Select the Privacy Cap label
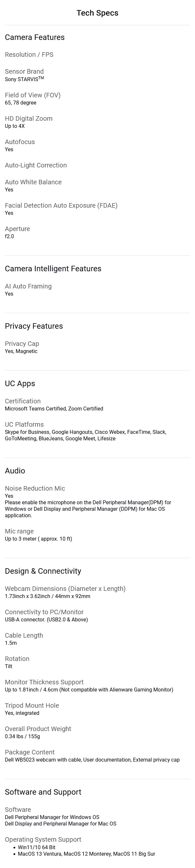195x868 pixels. tap(22, 344)
